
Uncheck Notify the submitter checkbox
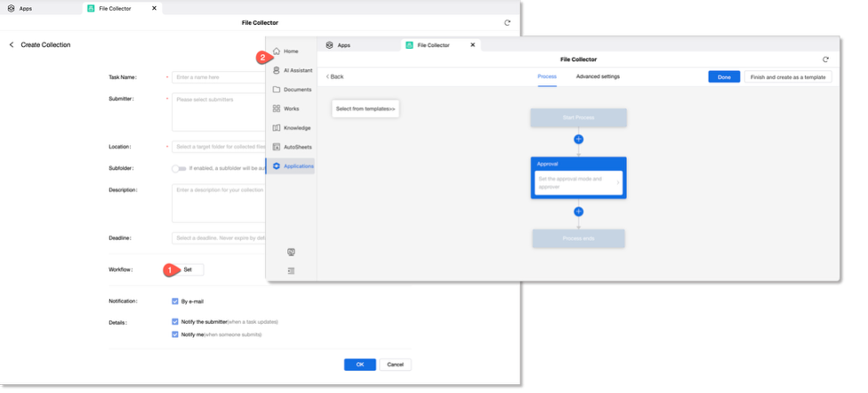[175, 322]
